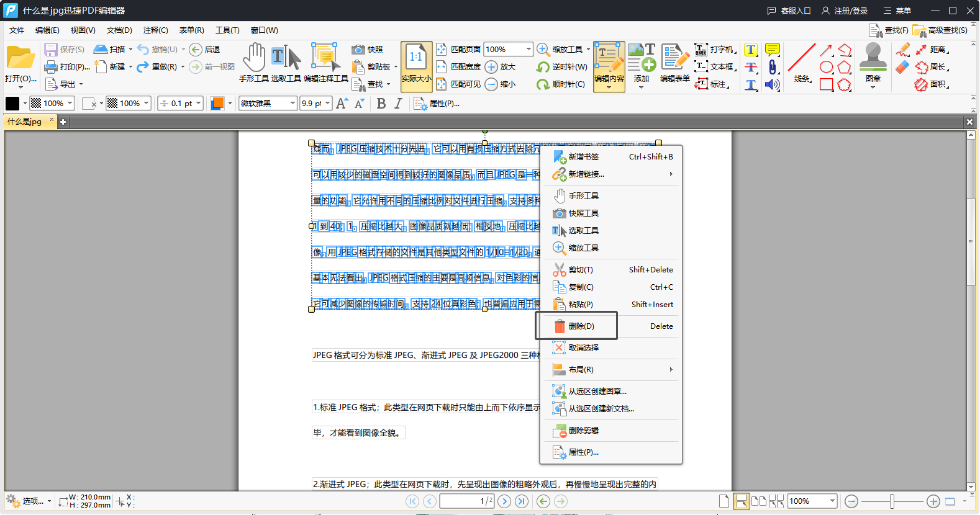Zoom in with 放大 button
Viewport: 980px width, 515px height.
tap(500, 66)
